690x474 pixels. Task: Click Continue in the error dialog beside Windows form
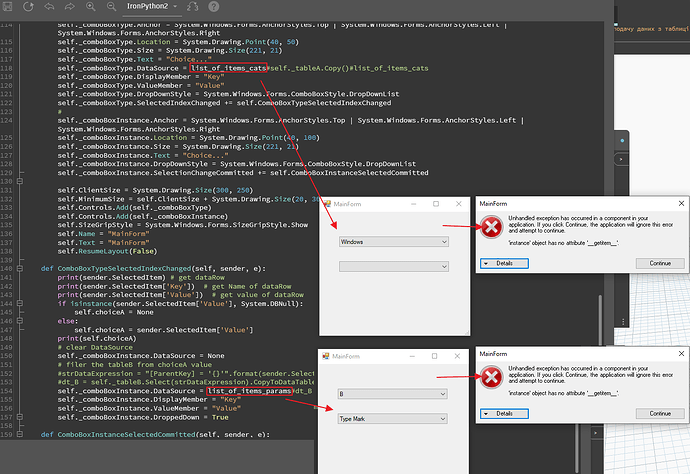click(x=660, y=263)
